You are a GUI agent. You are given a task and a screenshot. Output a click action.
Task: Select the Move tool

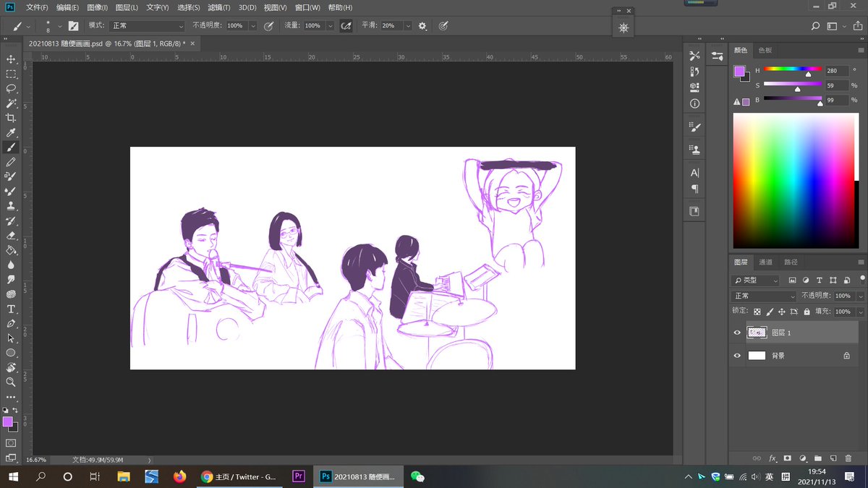point(11,59)
